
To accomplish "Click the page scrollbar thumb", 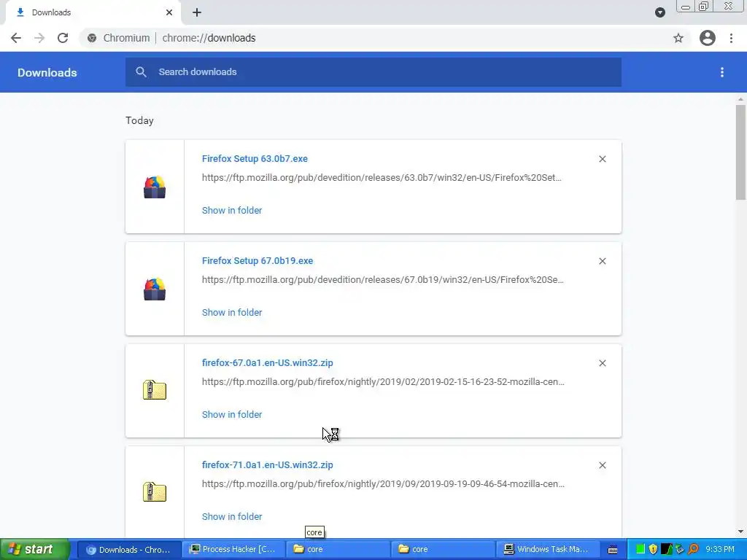I will [740, 152].
